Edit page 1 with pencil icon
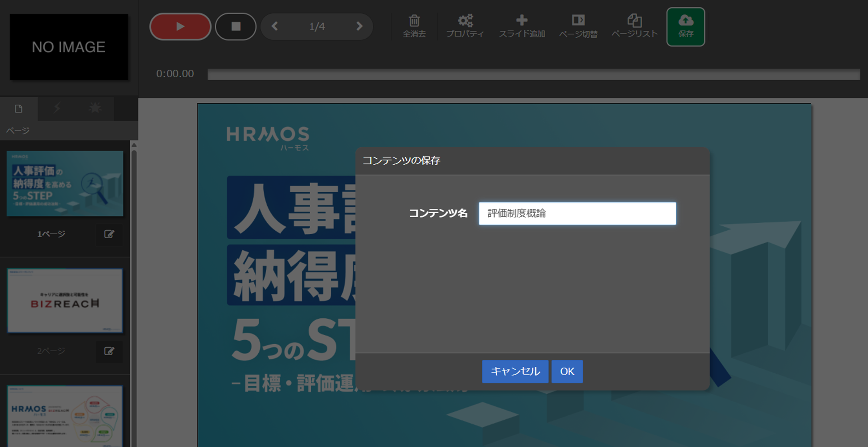Image resolution: width=868 pixels, height=447 pixels. (109, 234)
